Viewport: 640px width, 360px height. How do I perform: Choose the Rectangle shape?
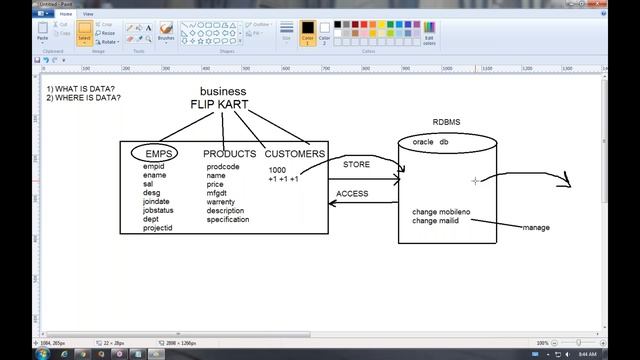209,25
